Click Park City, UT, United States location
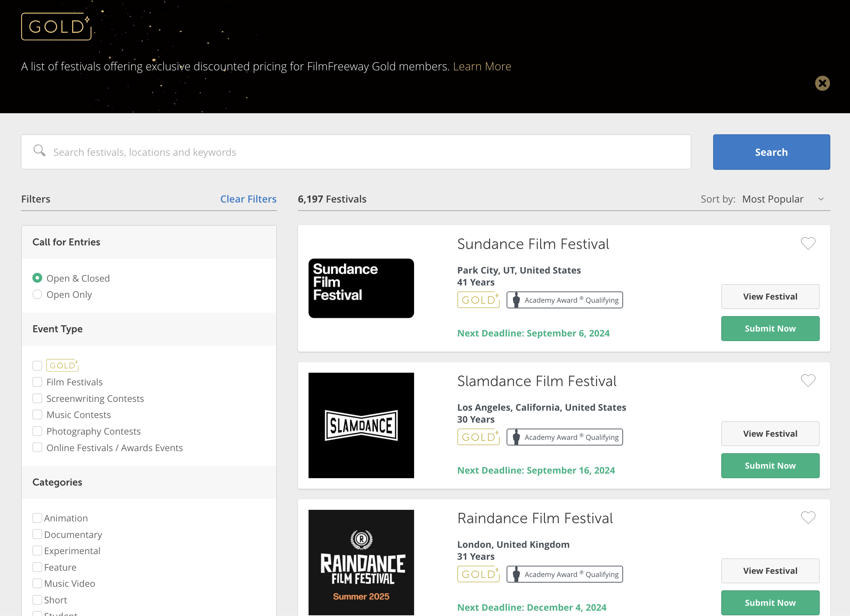This screenshot has height=616, width=850. point(519,270)
